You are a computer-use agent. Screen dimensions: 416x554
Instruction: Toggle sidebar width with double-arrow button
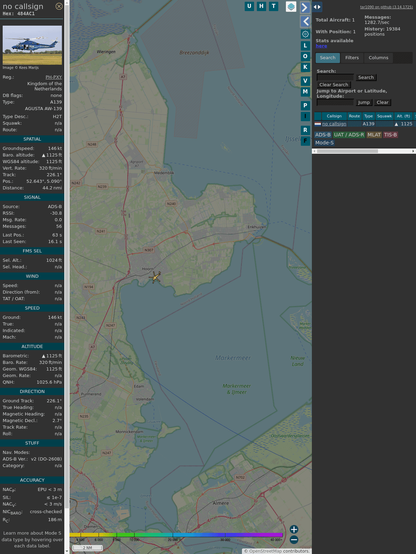[317, 7]
